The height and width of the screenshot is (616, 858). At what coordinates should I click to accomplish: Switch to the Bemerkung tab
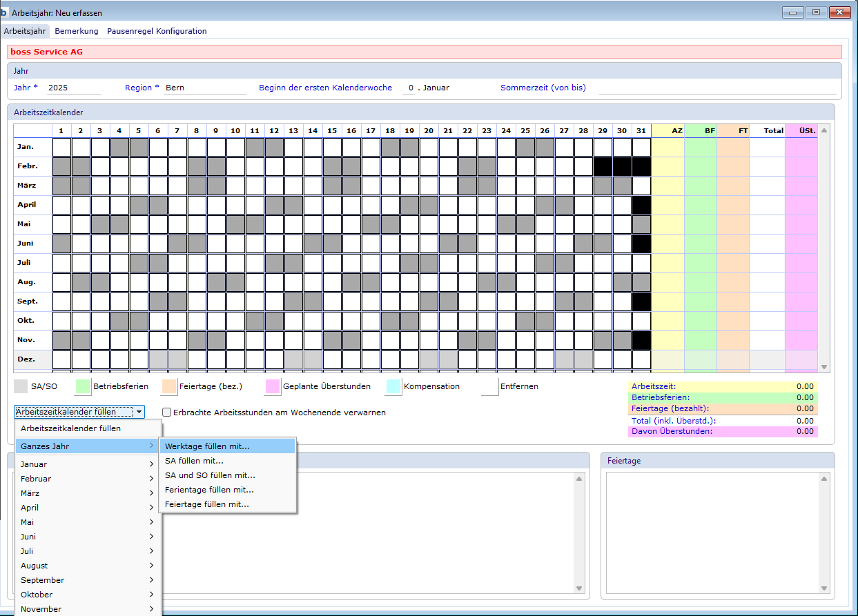coord(77,31)
